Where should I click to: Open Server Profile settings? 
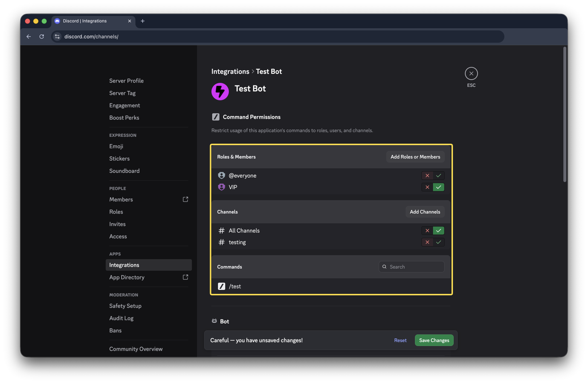(x=148, y=81)
